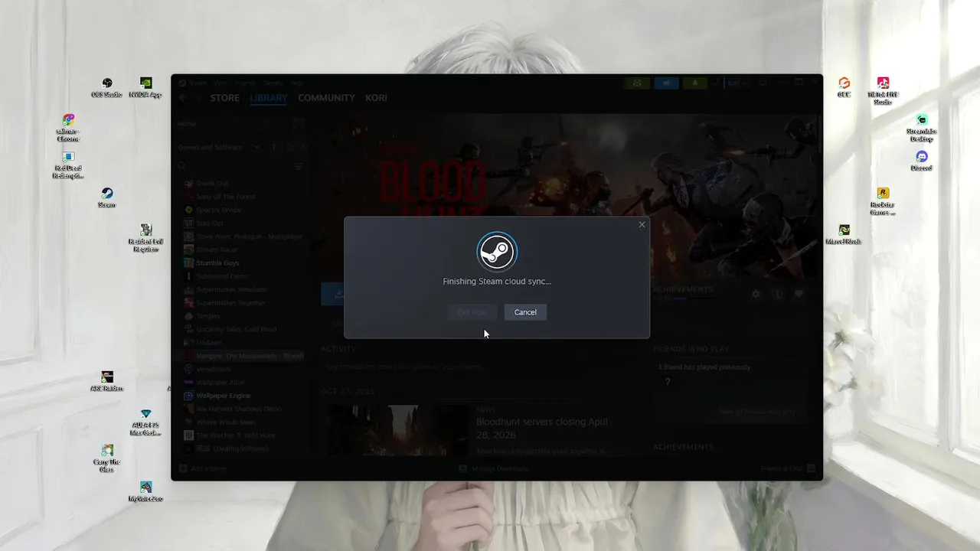Screen dimensions: 980x551
Task: Select ARC Raiders desktop icon
Action: point(107,381)
